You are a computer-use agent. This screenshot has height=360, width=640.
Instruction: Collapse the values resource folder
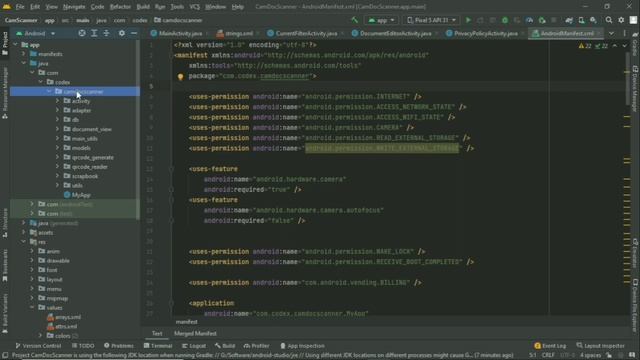pyautogui.click(x=32, y=307)
